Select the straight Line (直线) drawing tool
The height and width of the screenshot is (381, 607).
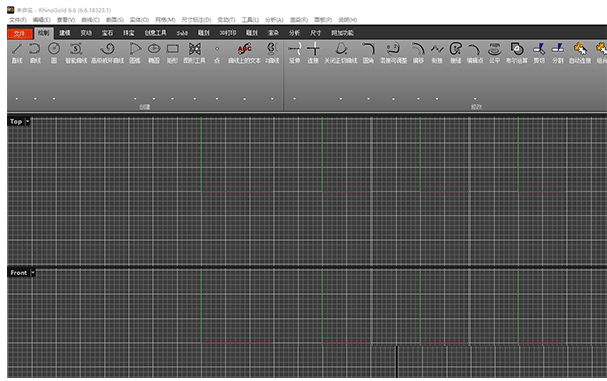coord(17,49)
